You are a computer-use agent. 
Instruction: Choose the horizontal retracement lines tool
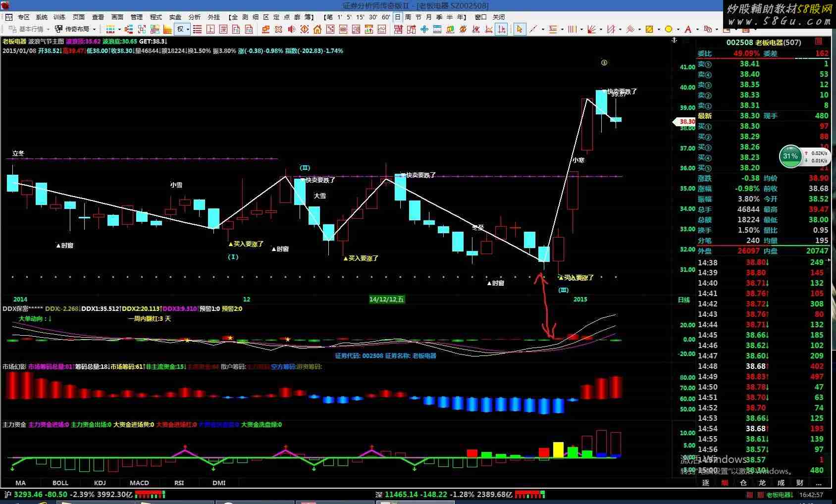[x=553, y=29]
